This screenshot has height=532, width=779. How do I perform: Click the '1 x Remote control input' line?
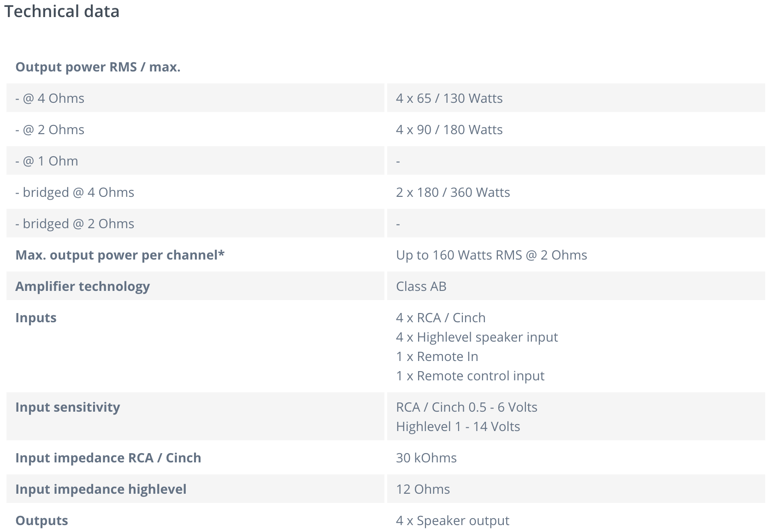click(470, 376)
